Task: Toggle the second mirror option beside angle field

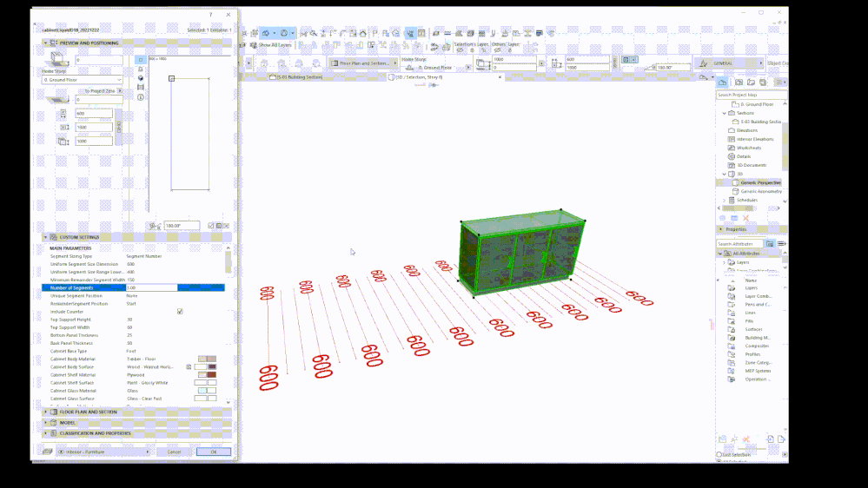Action: (x=219, y=226)
